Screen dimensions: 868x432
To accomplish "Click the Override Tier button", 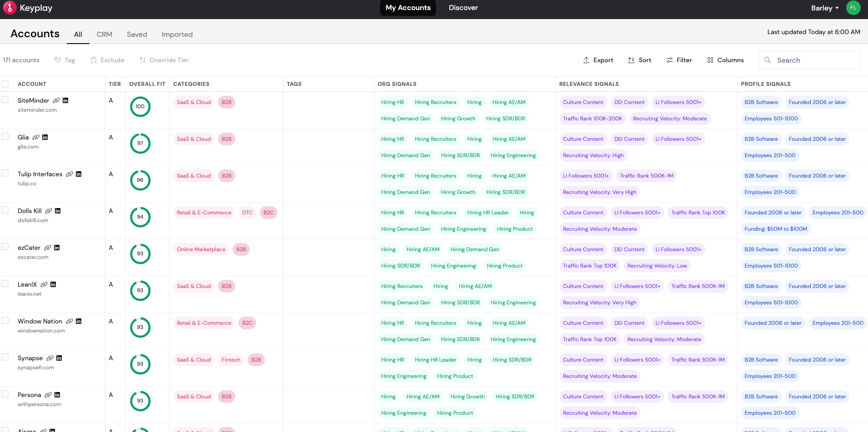I will tap(164, 60).
